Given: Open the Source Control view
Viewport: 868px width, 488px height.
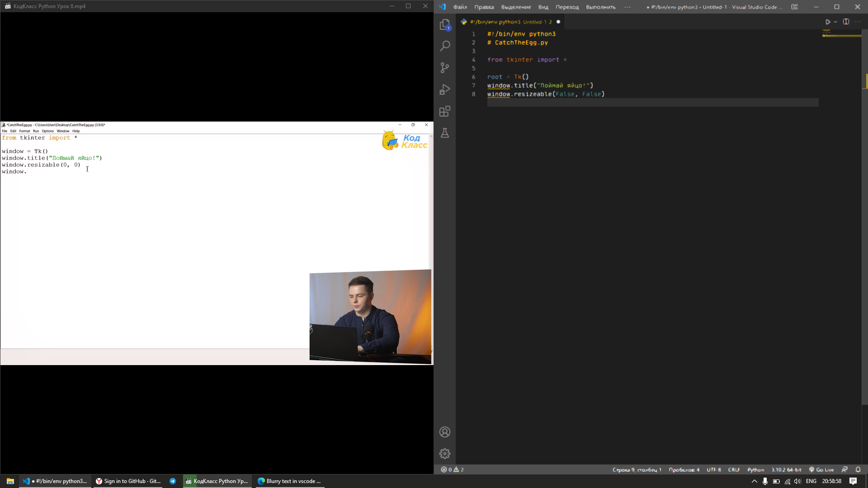Looking at the screenshot, I should (x=445, y=67).
